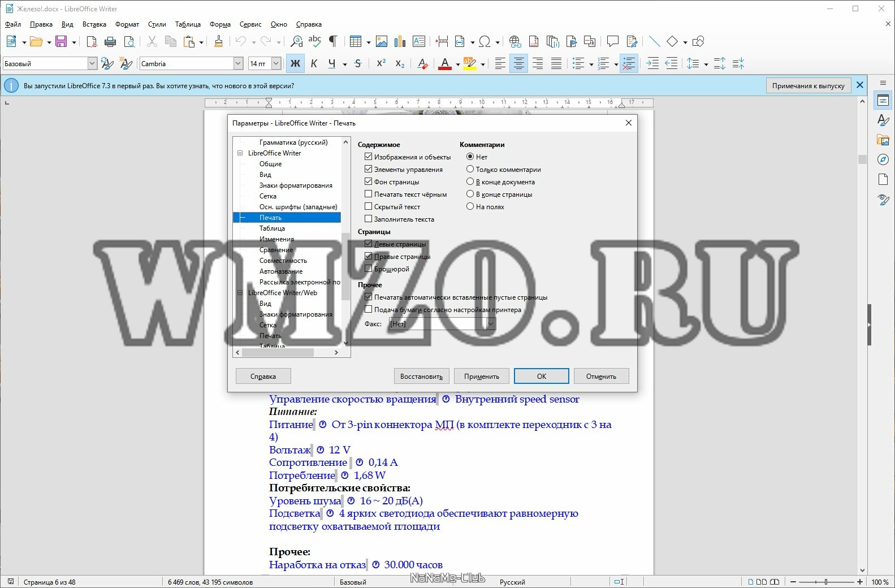Center align paragraph icon
This screenshot has width=895, height=588.
518,64
